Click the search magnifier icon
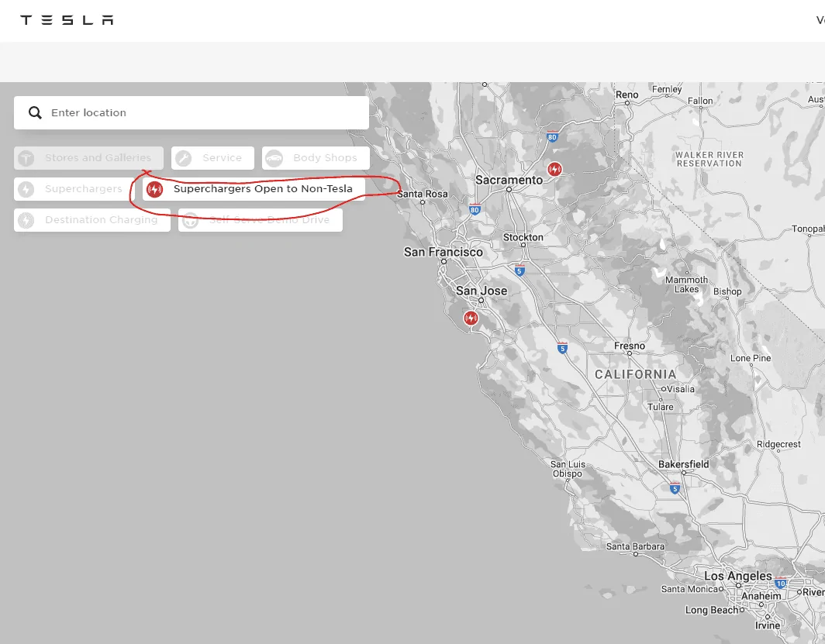825x644 pixels. 35,113
